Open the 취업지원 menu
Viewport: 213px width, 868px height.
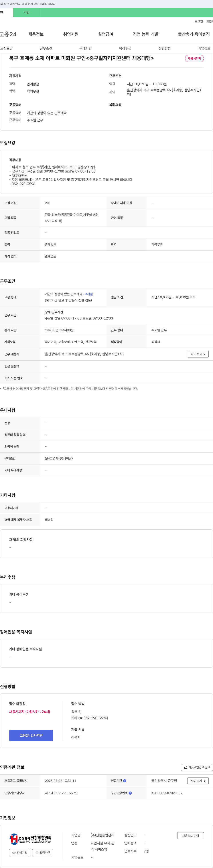tap(71, 34)
